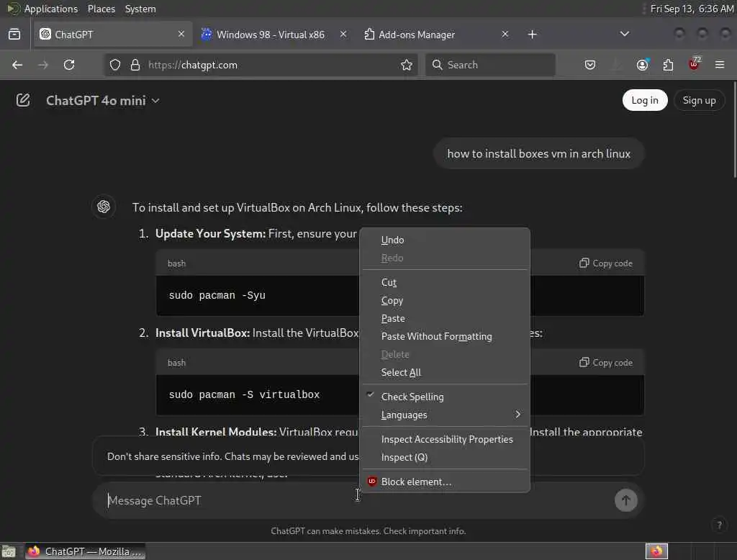Click the date and time clock

click(x=692, y=9)
